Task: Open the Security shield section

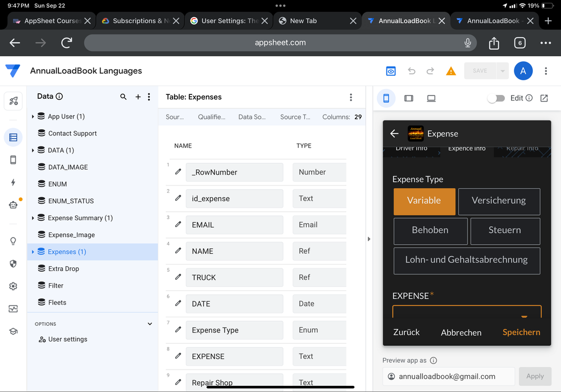Action: click(13, 263)
